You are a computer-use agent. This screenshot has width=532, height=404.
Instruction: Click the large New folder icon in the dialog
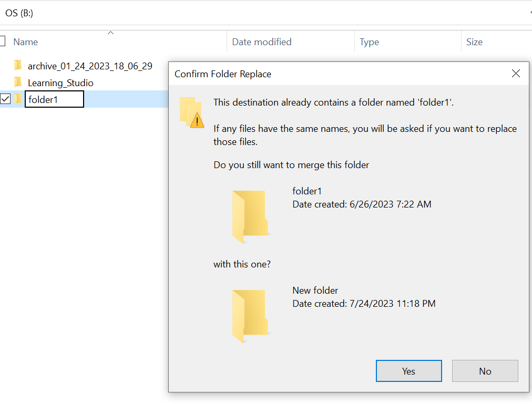250,316
